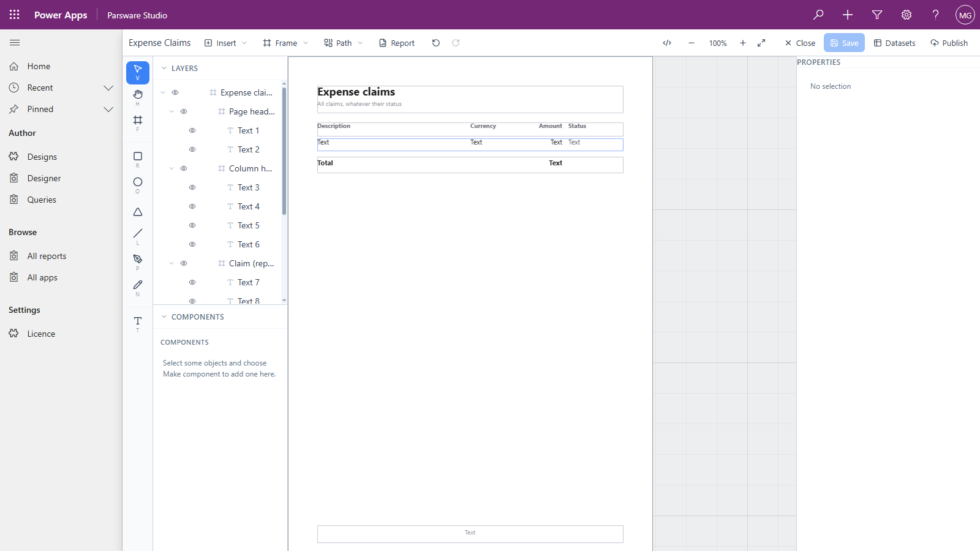This screenshot has width=980, height=551.
Task: Select the pencil tool
Action: (138, 288)
